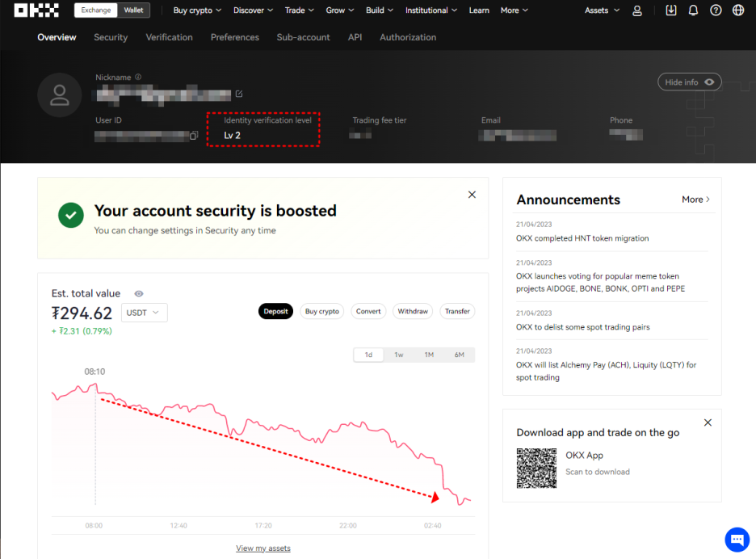Expand the Assets dropdown

pyautogui.click(x=602, y=11)
